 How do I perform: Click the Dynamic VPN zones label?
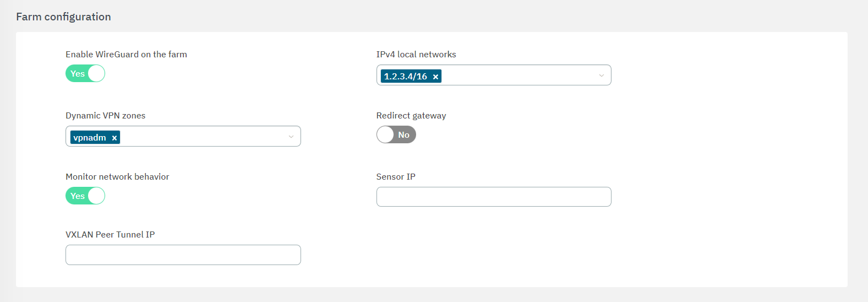(x=105, y=115)
